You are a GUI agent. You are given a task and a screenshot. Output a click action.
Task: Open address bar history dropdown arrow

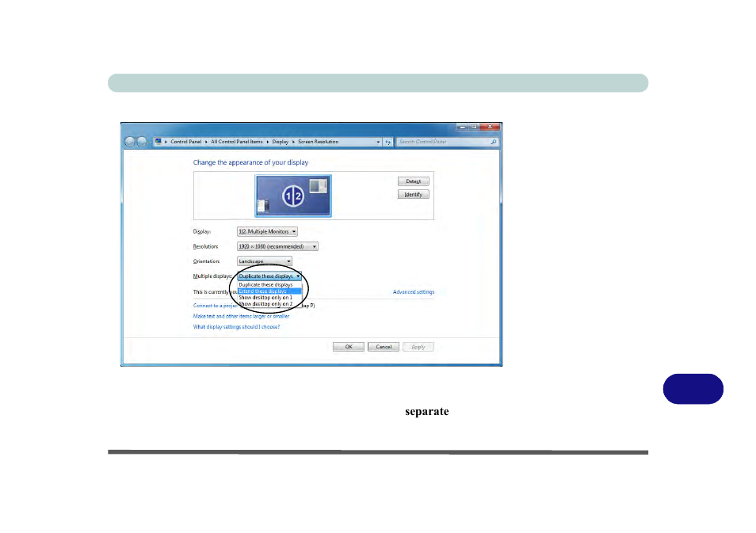pos(378,142)
